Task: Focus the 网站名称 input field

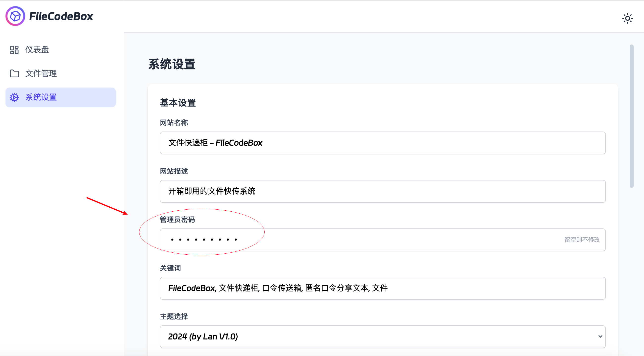Action: (x=382, y=143)
